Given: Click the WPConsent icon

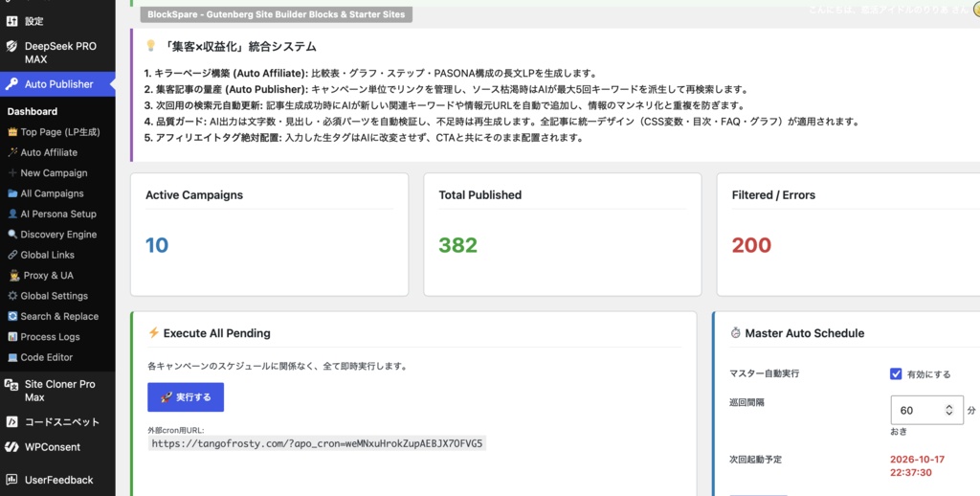Looking at the screenshot, I should pos(11,447).
